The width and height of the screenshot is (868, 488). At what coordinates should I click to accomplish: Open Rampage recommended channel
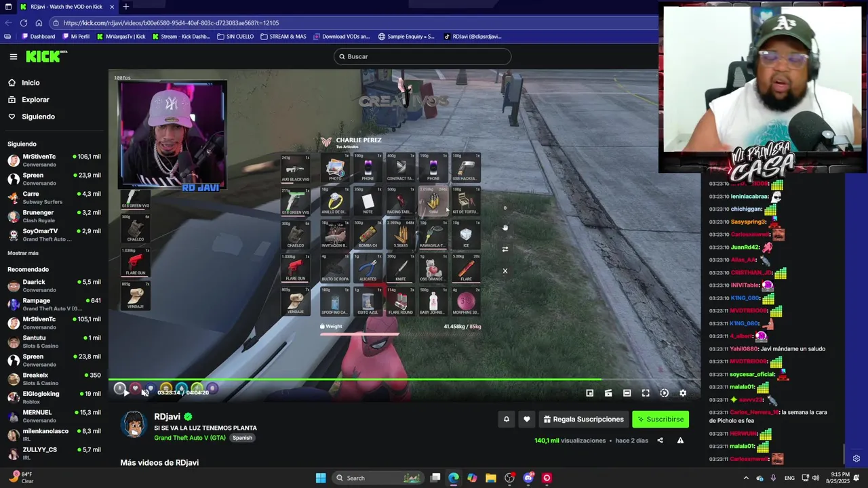pyautogui.click(x=54, y=304)
